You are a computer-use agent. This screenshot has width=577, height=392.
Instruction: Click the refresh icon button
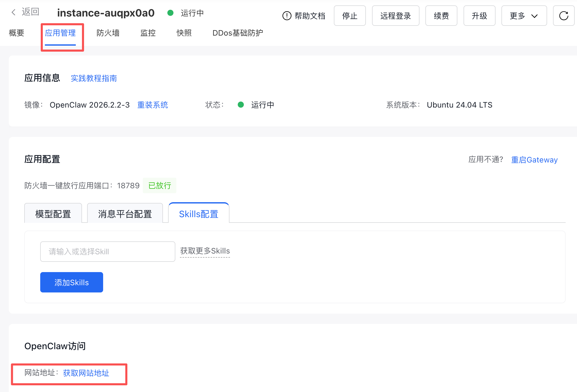coord(564,16)
